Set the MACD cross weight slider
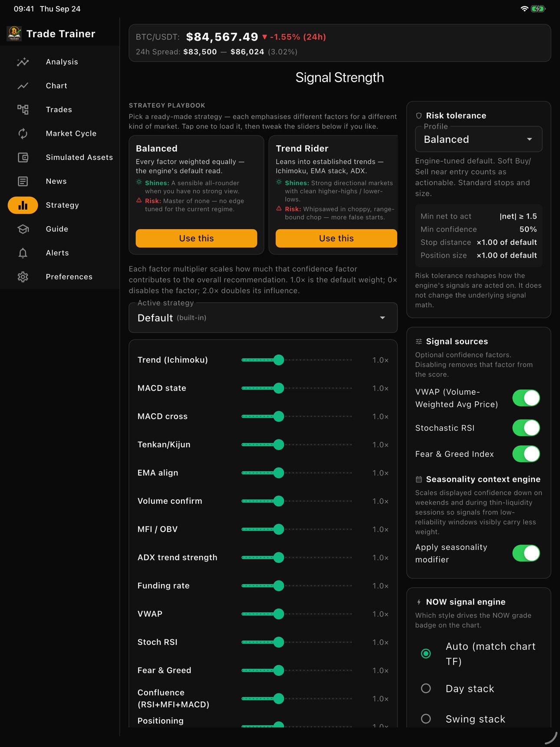Image resolution: width=560 pixels, height=747 pixels. pos(297,416)
